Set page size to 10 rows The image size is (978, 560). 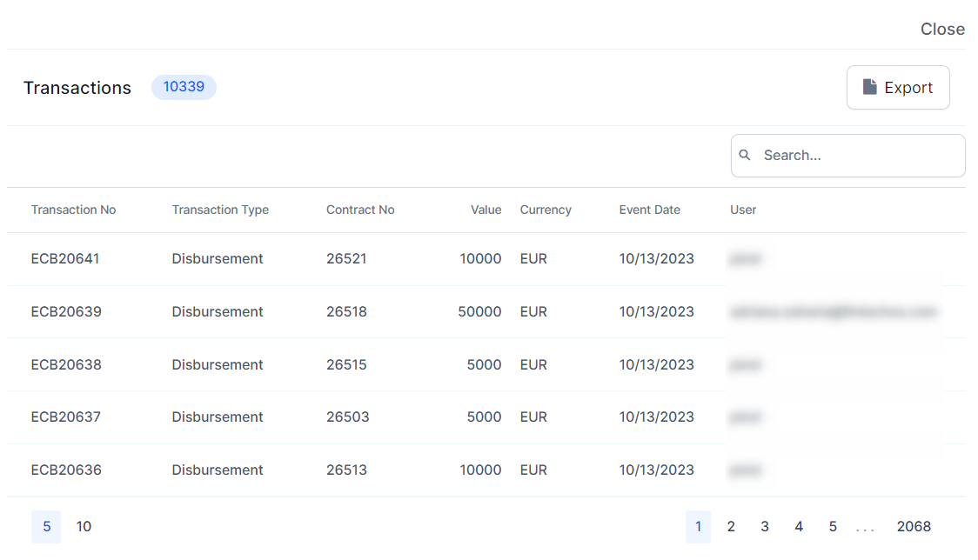84,527
